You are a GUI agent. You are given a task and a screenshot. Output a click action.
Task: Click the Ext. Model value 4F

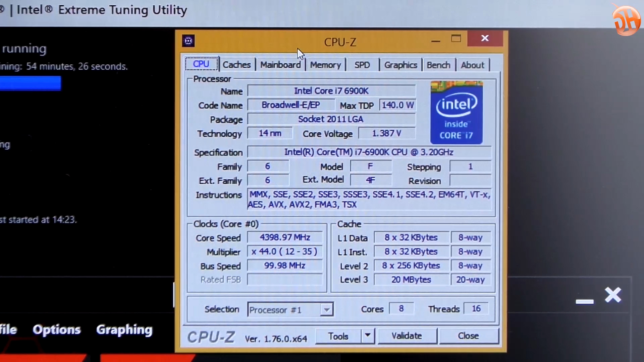point(371,180)
